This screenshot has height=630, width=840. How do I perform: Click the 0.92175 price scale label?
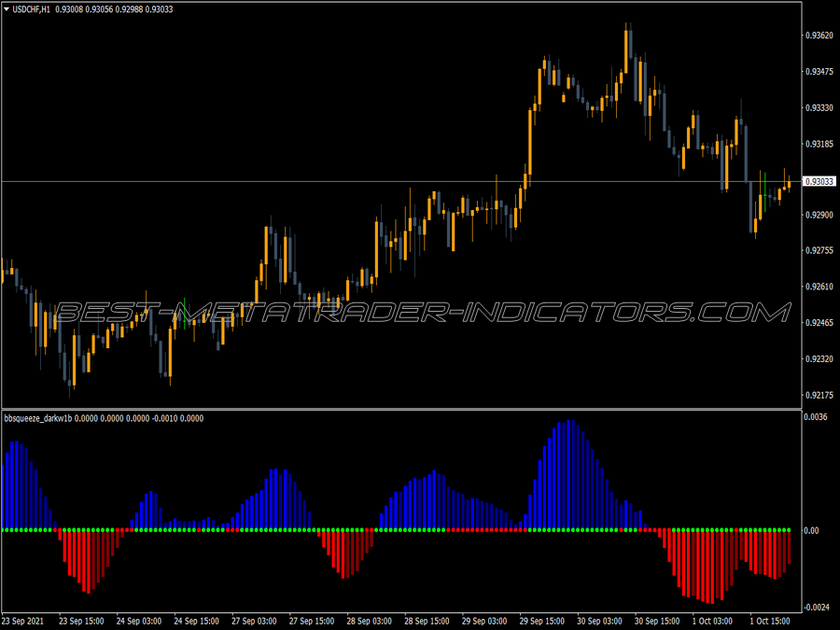point(819,396)
